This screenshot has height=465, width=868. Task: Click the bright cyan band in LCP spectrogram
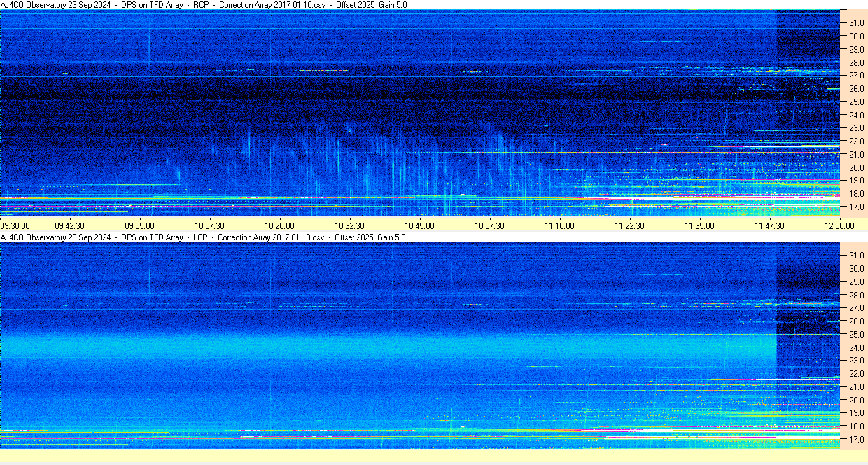coord(385,347)
